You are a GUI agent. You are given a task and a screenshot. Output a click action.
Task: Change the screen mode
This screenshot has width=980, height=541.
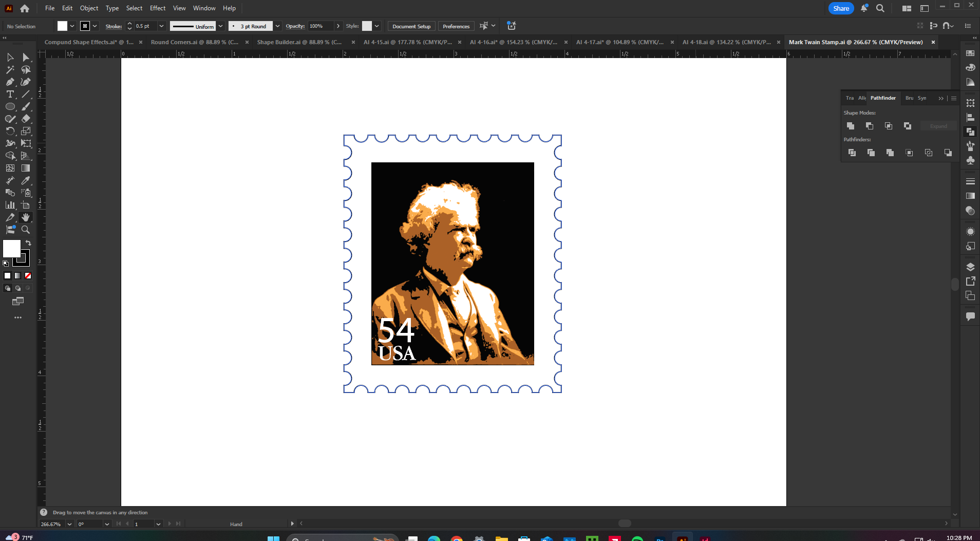[18, 301]
